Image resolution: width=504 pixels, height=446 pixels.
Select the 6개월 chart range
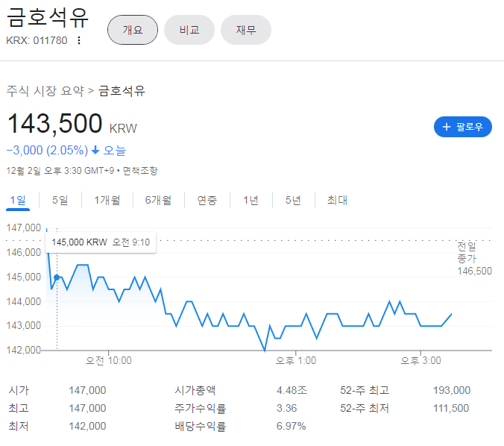click(158, 201)
